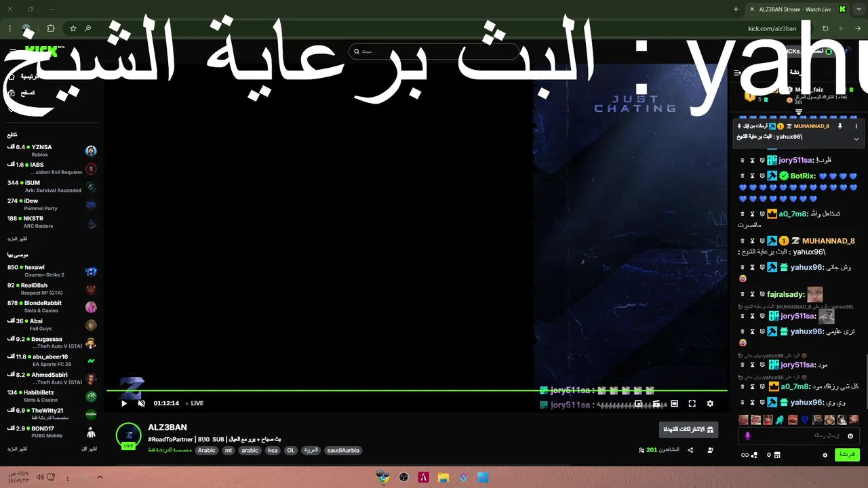Open chat settings gear
Image resolution: width=868 pixels, height=488 pixels.
pos(825,455)
